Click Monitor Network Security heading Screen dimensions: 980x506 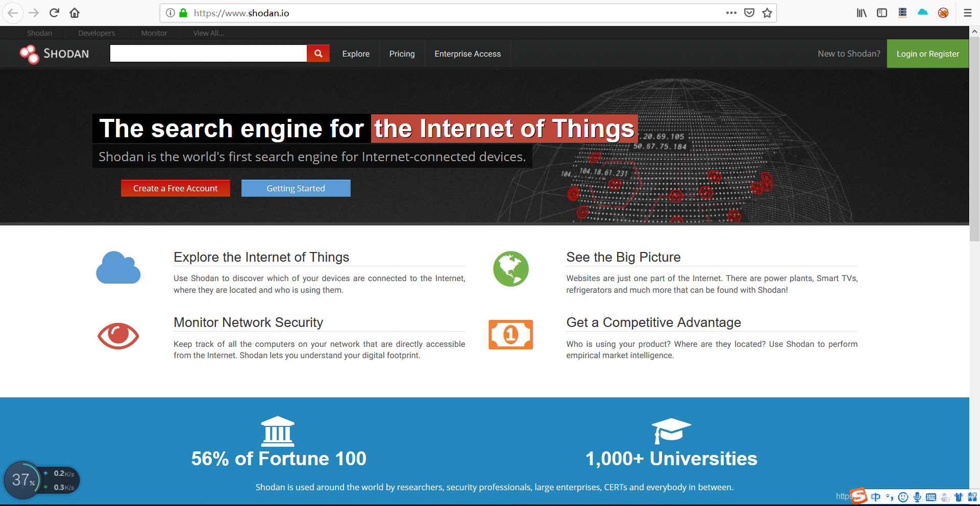(x=249, y=322)
